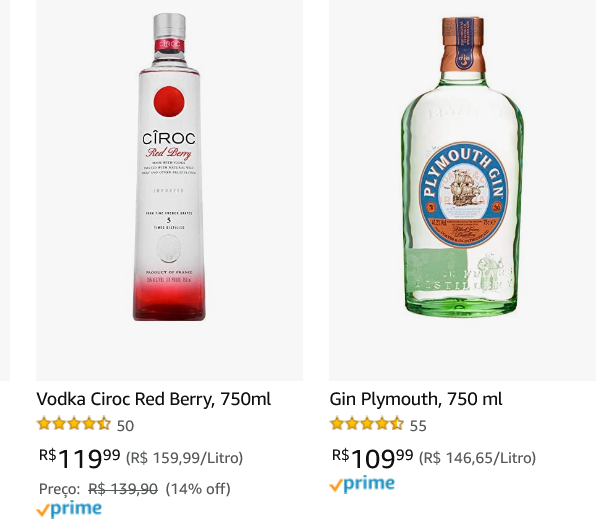View the 55 reviews for Plymouth gin
This screenshot has height=521, width=597.
[x=418, y=426]
